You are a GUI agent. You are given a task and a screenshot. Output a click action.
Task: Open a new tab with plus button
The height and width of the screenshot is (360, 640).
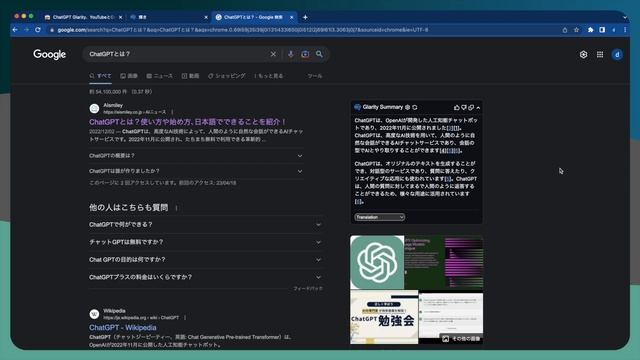(x=305, y=17)
